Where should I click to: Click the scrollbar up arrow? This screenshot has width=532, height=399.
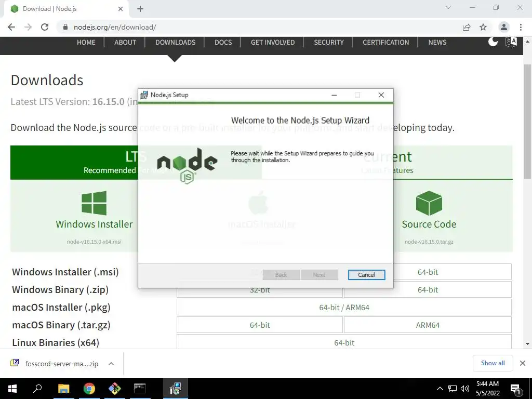[x=527, y=42]
